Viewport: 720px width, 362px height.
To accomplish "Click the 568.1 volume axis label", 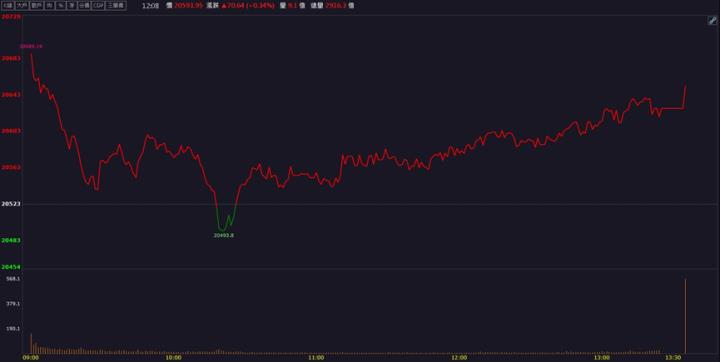I will coord(13,279).
